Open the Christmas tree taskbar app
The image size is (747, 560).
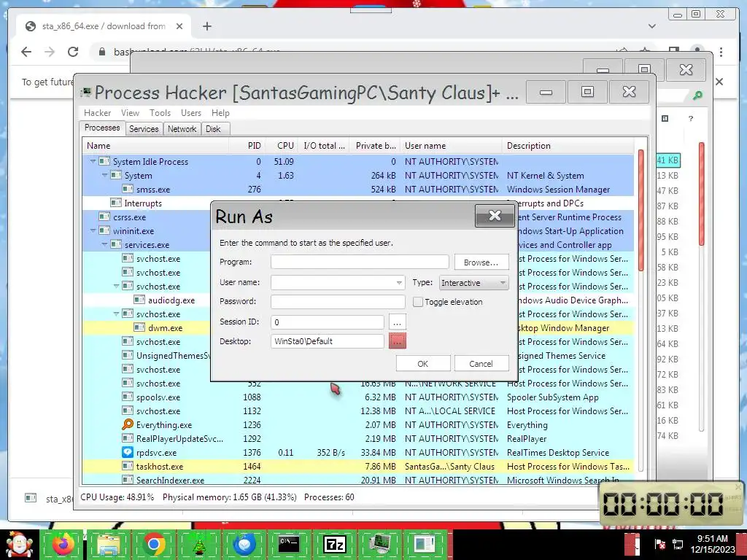coord(198,544)
